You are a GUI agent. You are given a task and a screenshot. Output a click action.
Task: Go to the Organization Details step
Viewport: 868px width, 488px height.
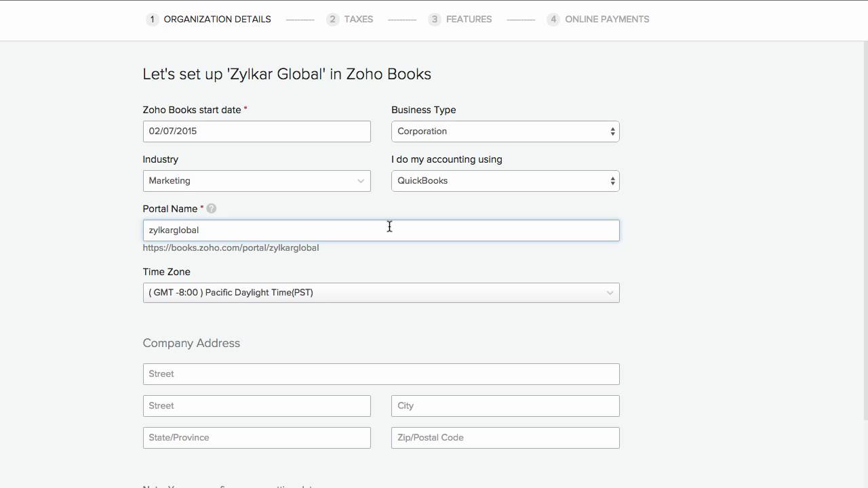pos(209,19)
